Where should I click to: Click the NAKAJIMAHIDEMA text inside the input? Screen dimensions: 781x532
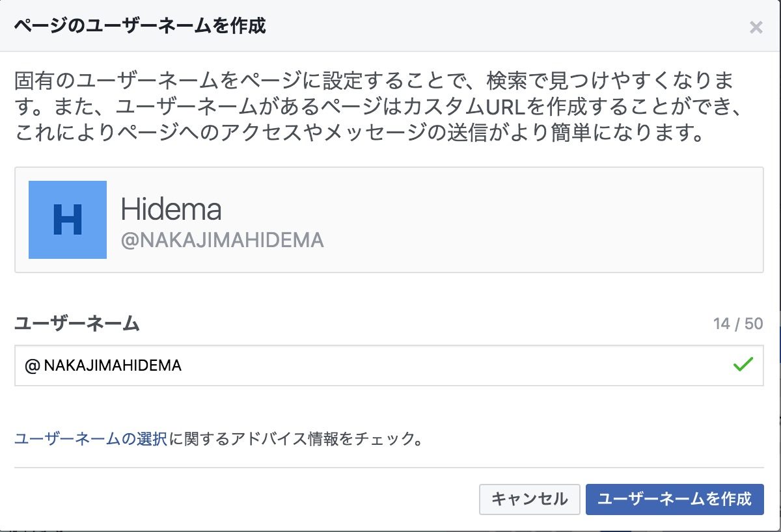tap(113, 366)
